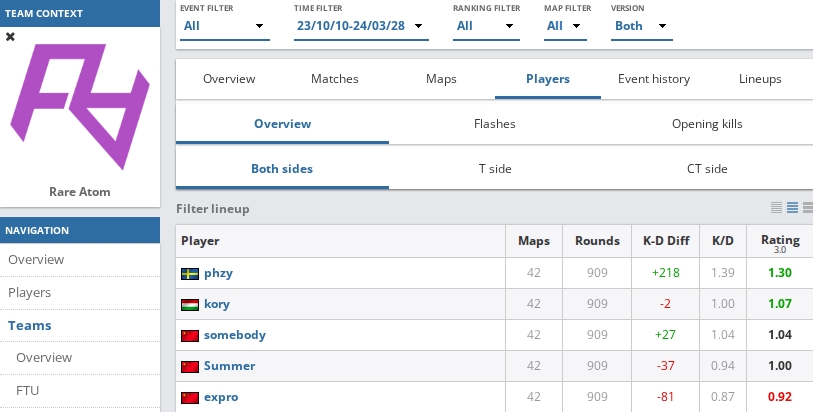Click Filter lineup
This screenshot has height=412, width=813.
tap(213, 209)
